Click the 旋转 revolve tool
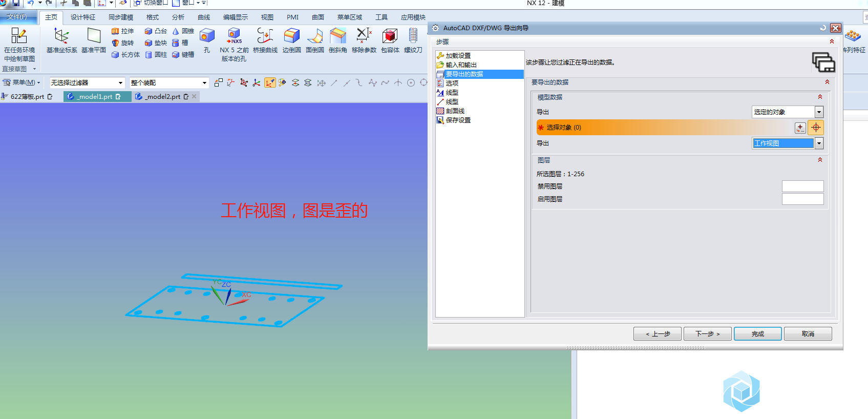This screenshot has height=419, width=868. point(122,43)
